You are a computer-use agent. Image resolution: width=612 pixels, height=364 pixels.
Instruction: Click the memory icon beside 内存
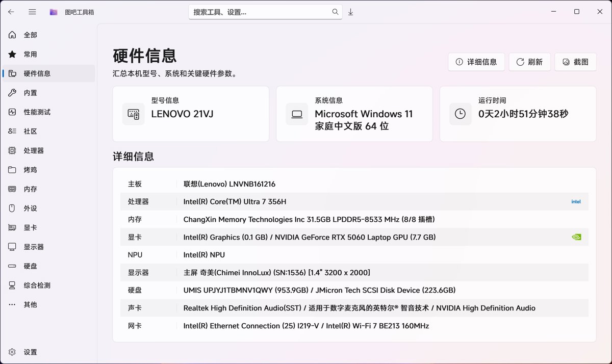(x=12, y=189)
